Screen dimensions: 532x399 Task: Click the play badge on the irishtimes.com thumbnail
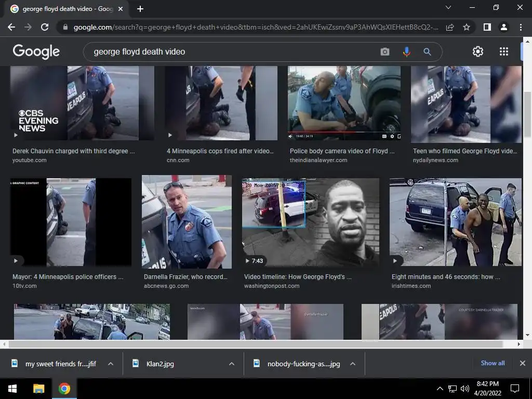[x=395, y=261]
